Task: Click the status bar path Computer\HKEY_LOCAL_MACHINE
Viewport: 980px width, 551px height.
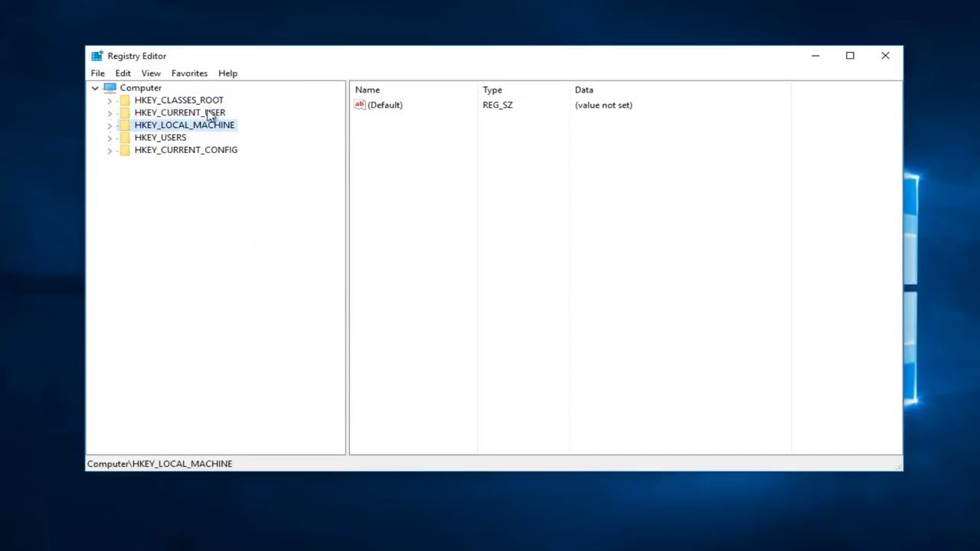Action: [159, 464]
